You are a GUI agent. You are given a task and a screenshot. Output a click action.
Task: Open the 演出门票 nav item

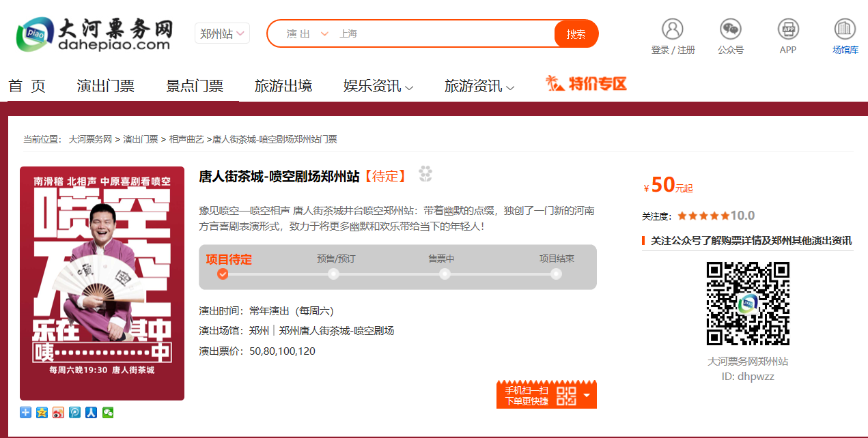pos(106,86)
